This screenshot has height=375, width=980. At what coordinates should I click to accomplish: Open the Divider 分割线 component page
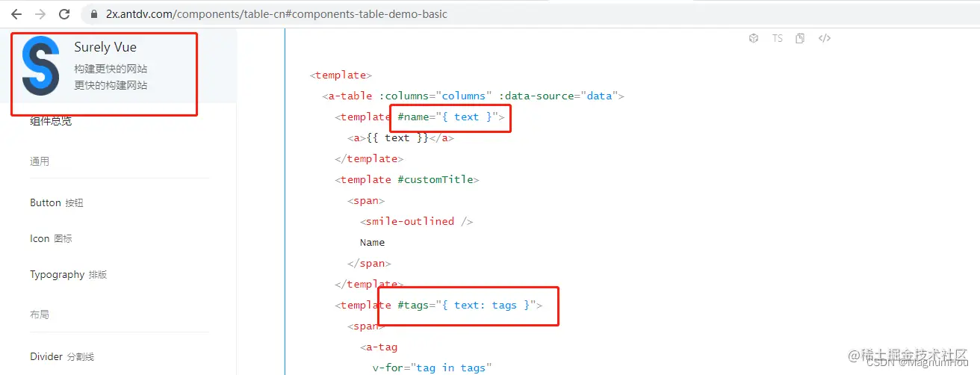click(62, 357)
